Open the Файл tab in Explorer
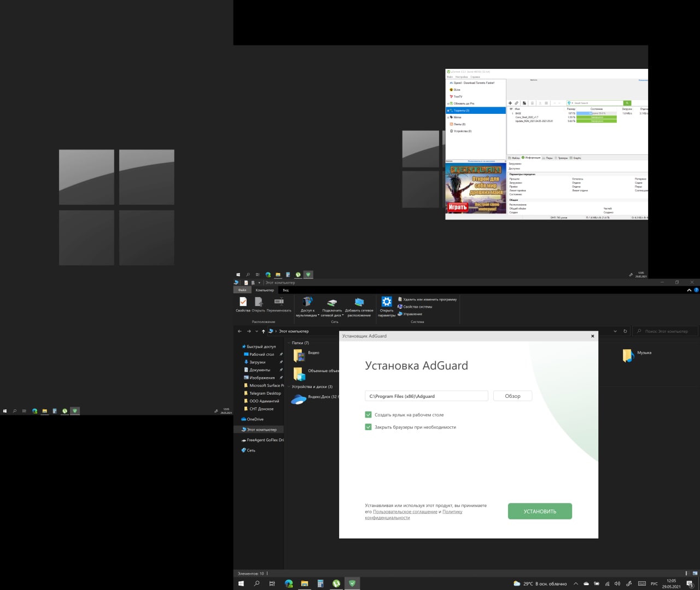Viewport: 700px width, 590px height. 242,290
